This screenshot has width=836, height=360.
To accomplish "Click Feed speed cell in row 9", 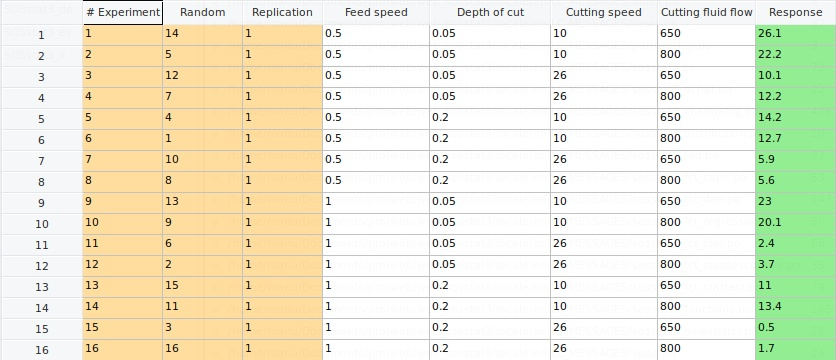I will click(376, 203).
